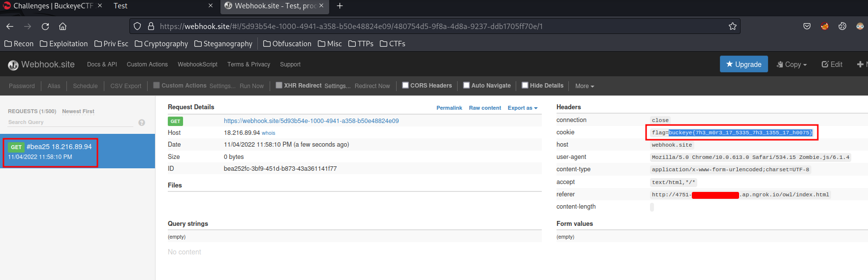Click CSV Export
Image resolution: width=868 pixels, height=280 pixels.
coord(125,86)
